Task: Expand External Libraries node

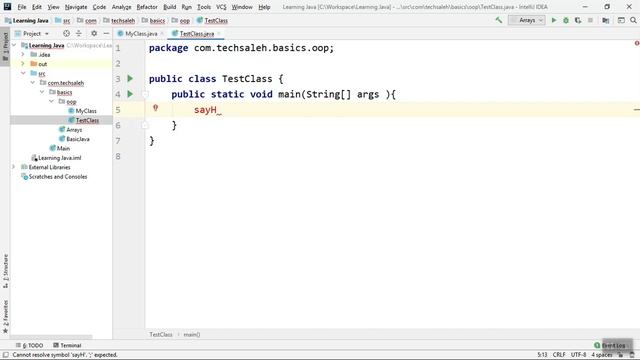Action: click(x=14, y=167)
